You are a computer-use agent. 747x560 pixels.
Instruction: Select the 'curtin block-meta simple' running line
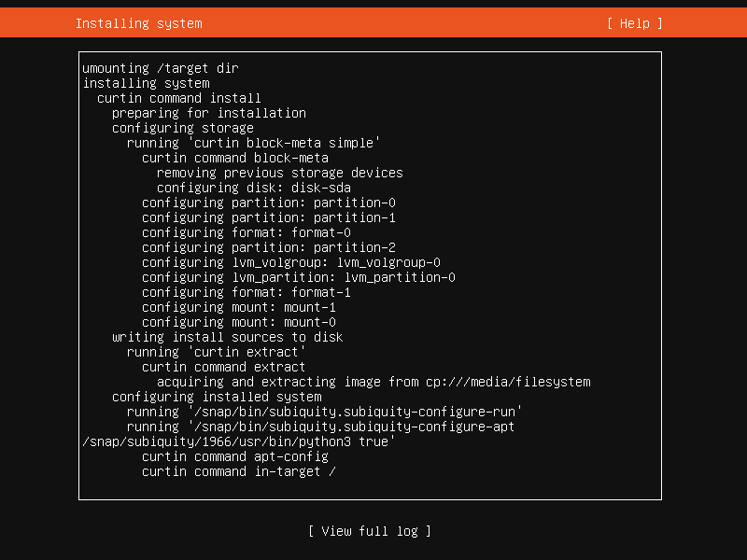tap(254, 143)
